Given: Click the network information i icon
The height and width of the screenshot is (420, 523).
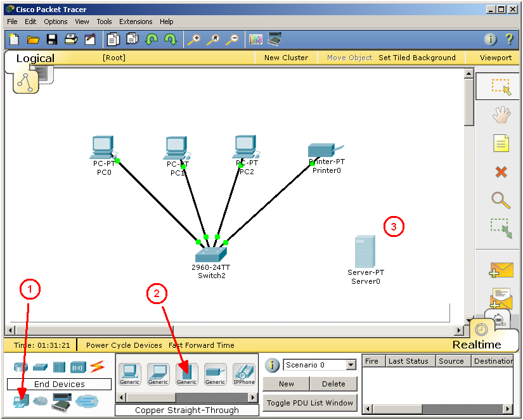Looking at the screenshot, I should pos(490,39).
